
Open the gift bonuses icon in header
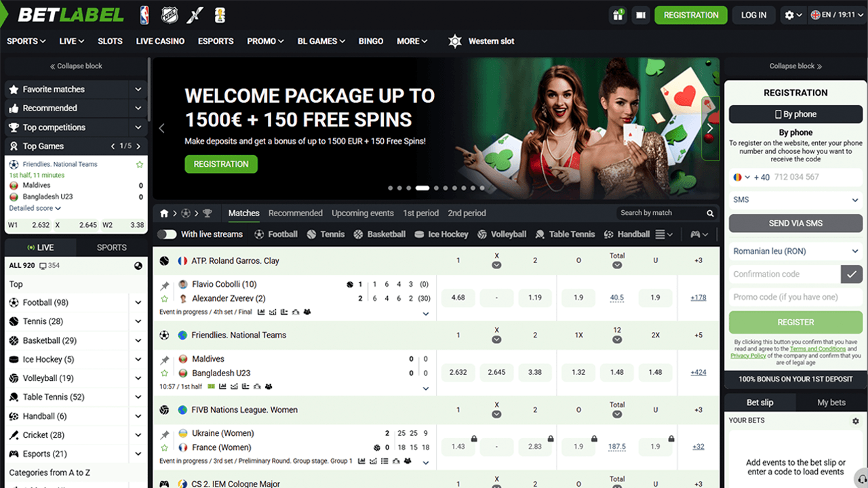(x=618, y=15)
